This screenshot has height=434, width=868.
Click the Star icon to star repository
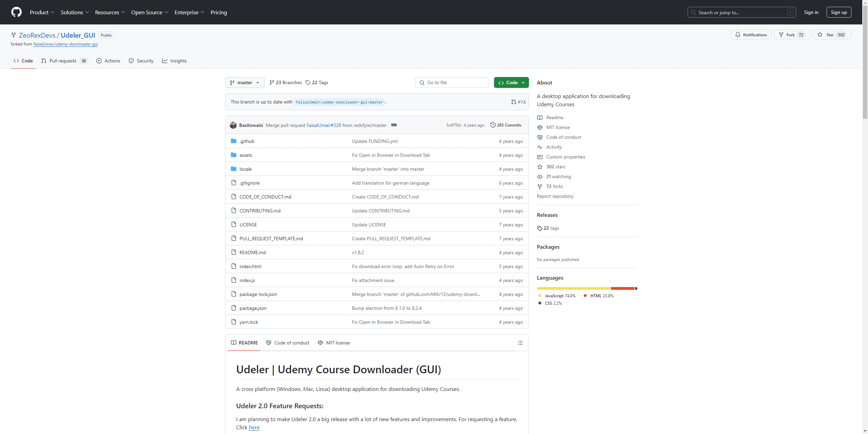click(826, 34)
